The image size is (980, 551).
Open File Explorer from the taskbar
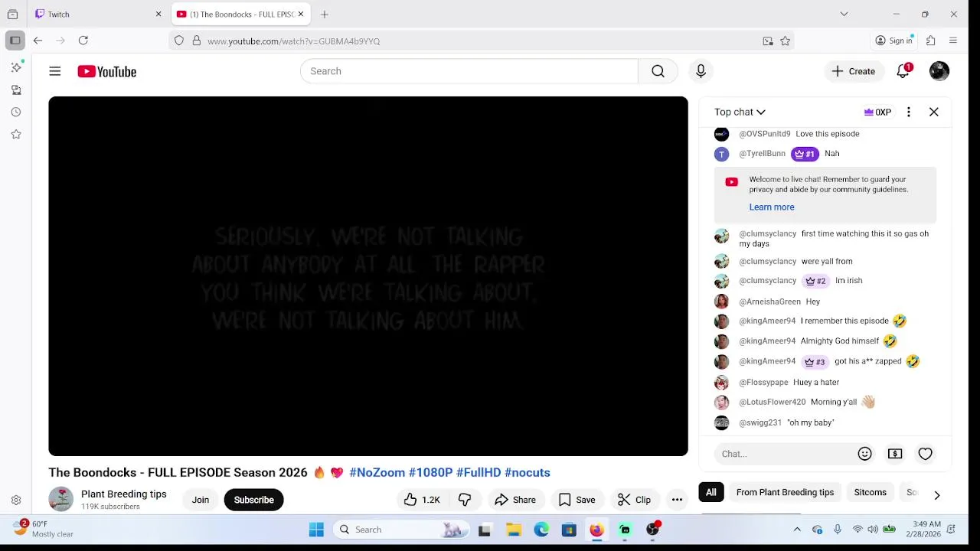coord(513,530)
